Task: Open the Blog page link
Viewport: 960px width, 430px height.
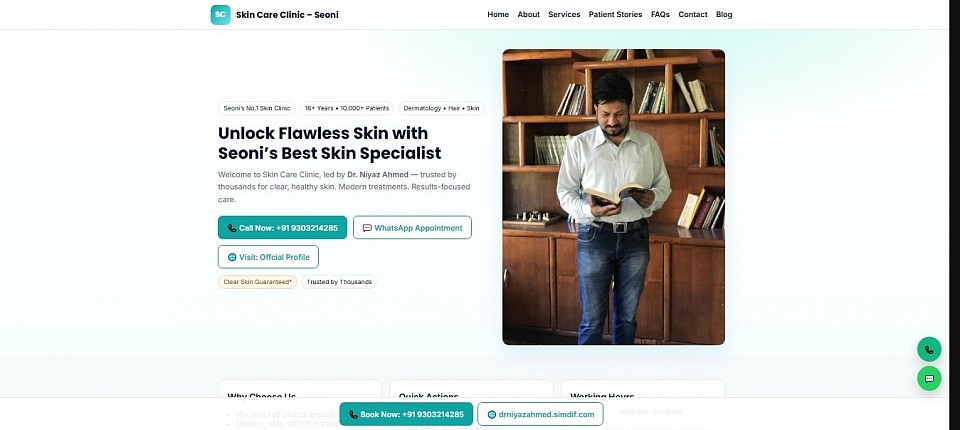Action: tap(724, 15)
